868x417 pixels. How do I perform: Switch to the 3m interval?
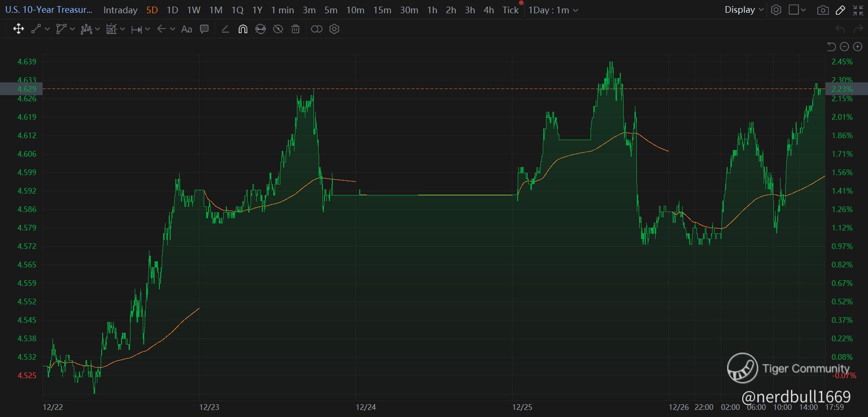point(309,10)
